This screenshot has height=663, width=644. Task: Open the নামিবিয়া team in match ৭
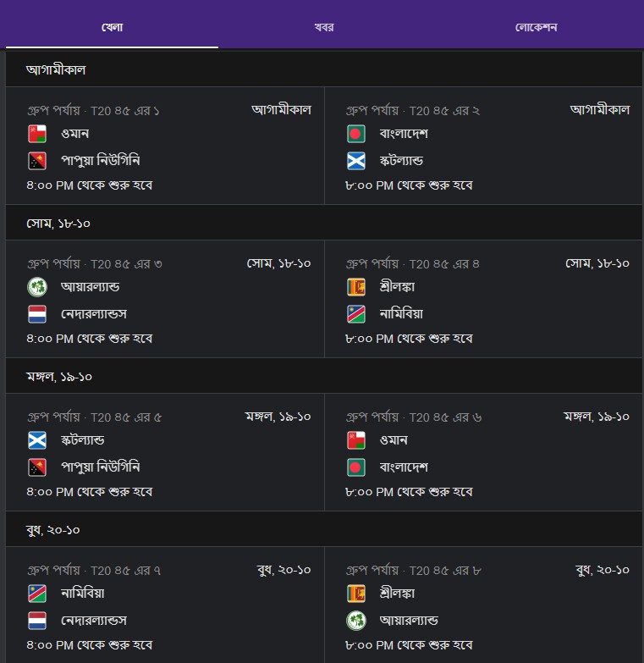(x=82, y=594)
